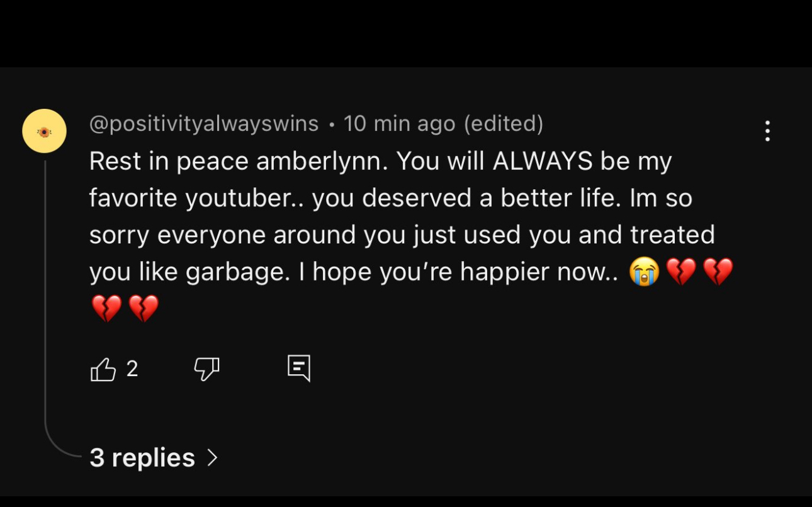Tap the second broken heart on bottom emoji row
This screenshot has height=507, width=812.
click(144, 309)
